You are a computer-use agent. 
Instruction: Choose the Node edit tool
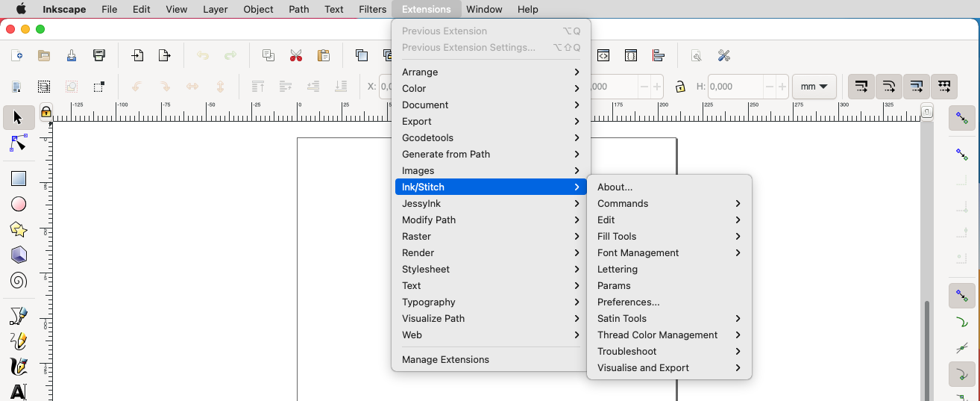pos(19,143)
